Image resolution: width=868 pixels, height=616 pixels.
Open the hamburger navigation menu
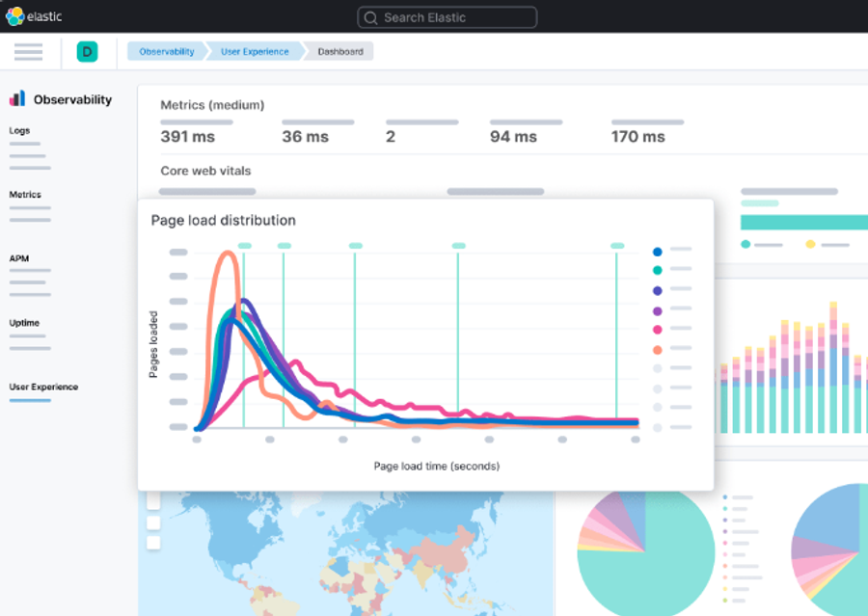click(28, 51)
